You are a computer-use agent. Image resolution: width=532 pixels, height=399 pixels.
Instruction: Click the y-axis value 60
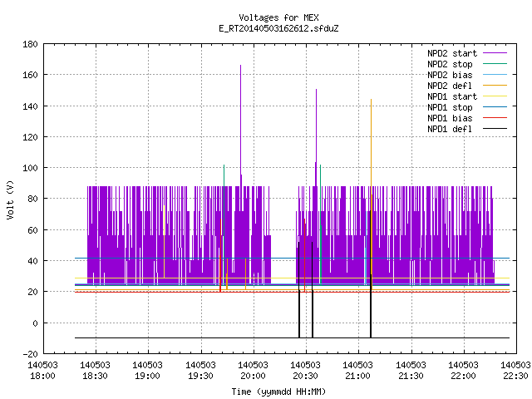[x=32, y=230]
